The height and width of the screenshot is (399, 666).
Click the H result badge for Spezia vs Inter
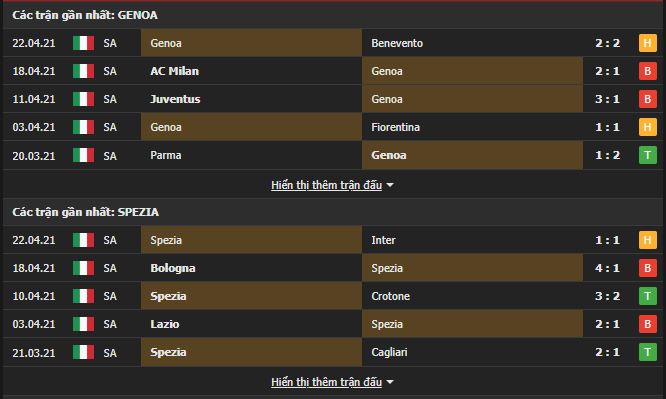[647, 240]
